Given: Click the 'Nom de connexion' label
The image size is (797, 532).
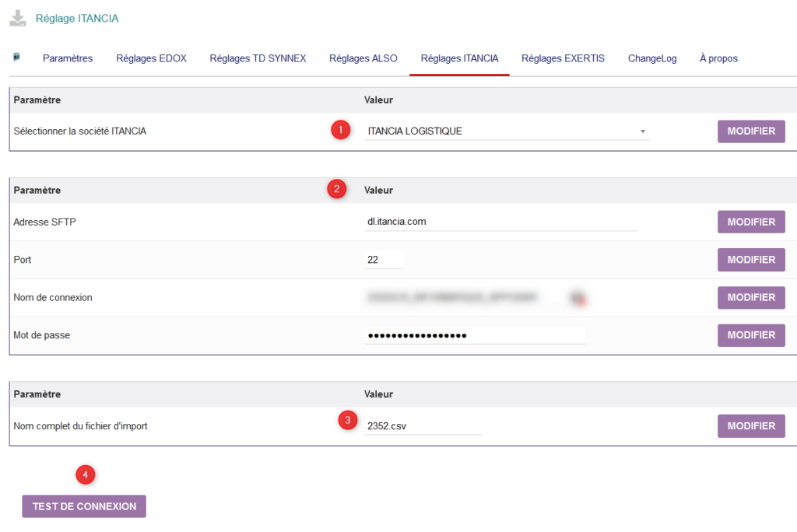Looking at the screenshot, I should point(53,297).
